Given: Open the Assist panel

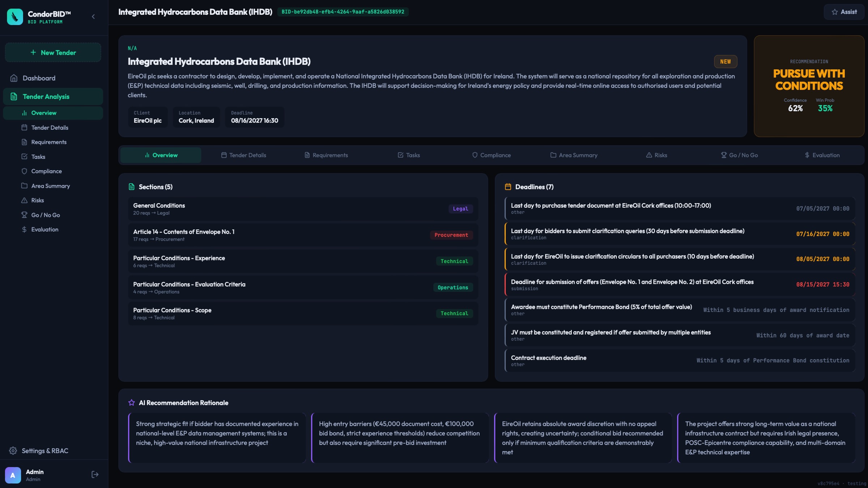Looking at the screenshot, I should pyautogui.click(x=844, y=12).
